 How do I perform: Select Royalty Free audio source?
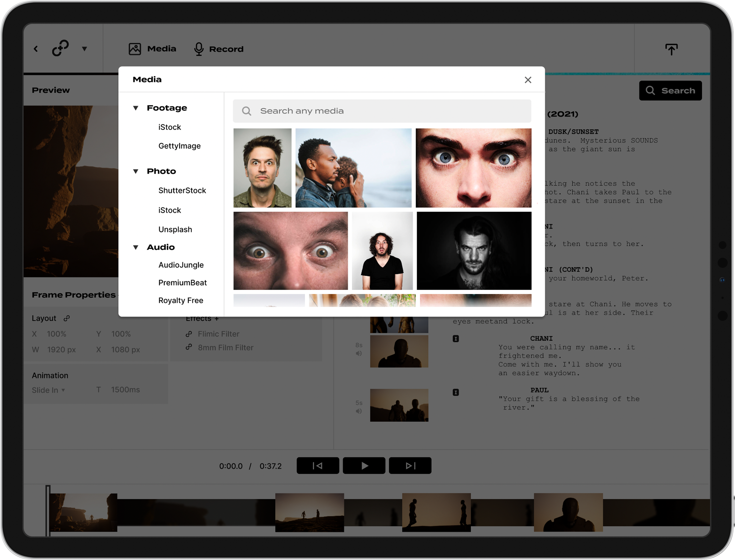(181, 300)
